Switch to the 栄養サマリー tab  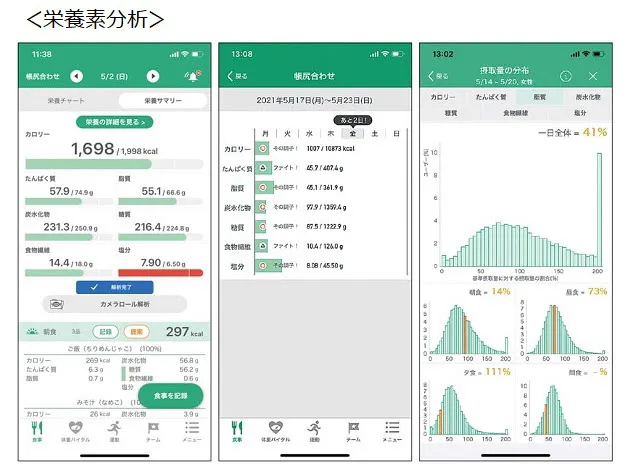[163, 100]
